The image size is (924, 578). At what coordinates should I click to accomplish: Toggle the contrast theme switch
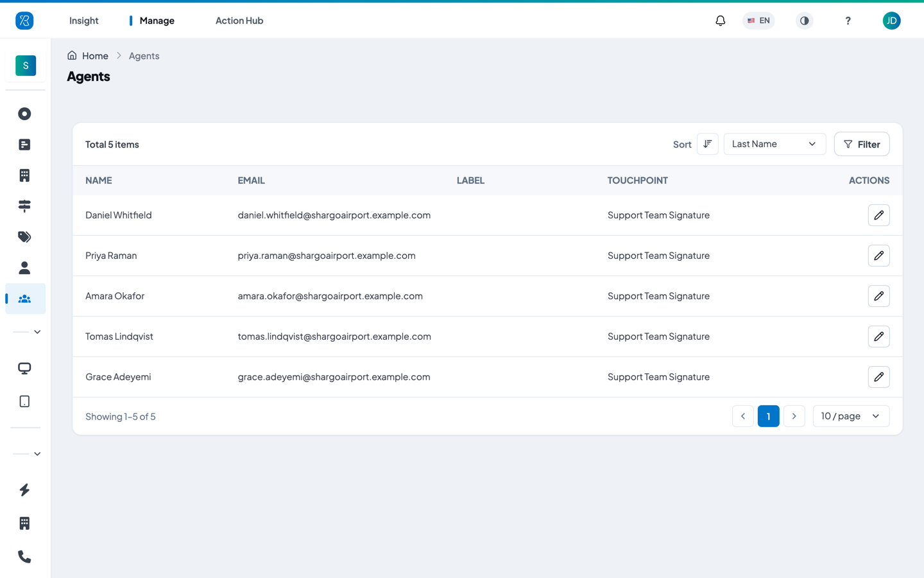(804, 21)
